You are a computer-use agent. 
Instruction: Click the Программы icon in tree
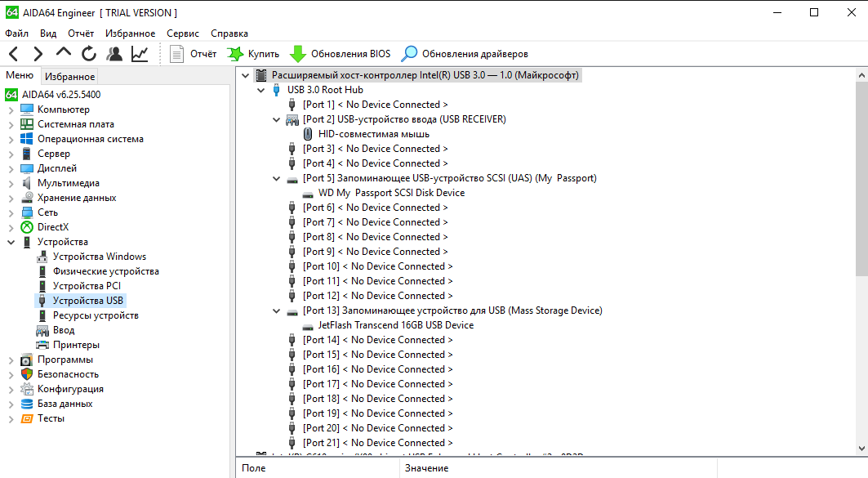(27, 360)
